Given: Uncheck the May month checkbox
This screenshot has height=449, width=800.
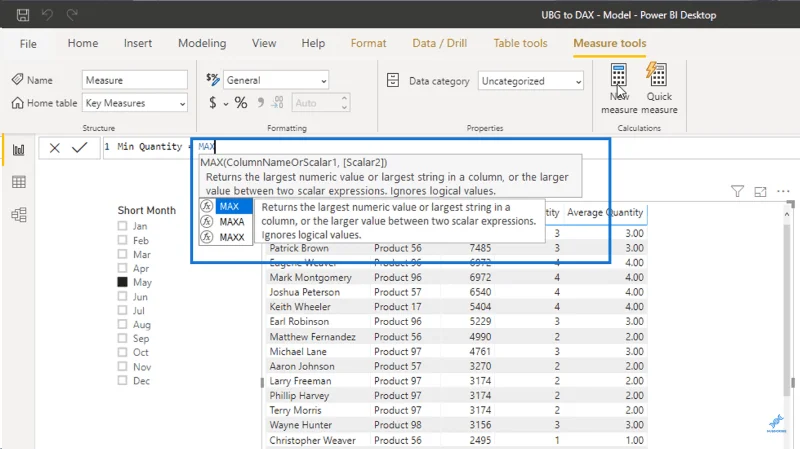Looking at the screenshot, I should click(x=122, y=282).
